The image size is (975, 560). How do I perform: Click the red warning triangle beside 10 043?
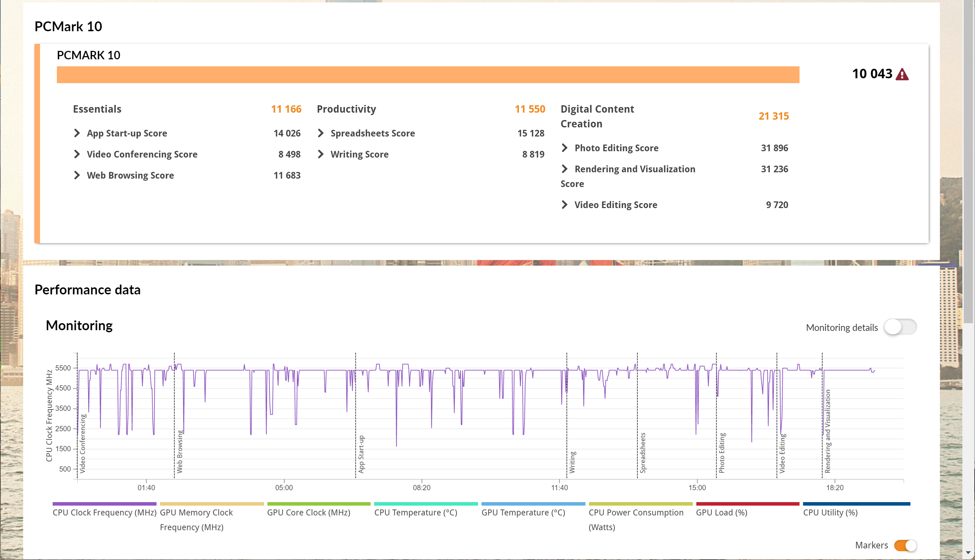[x=902, y=74]
